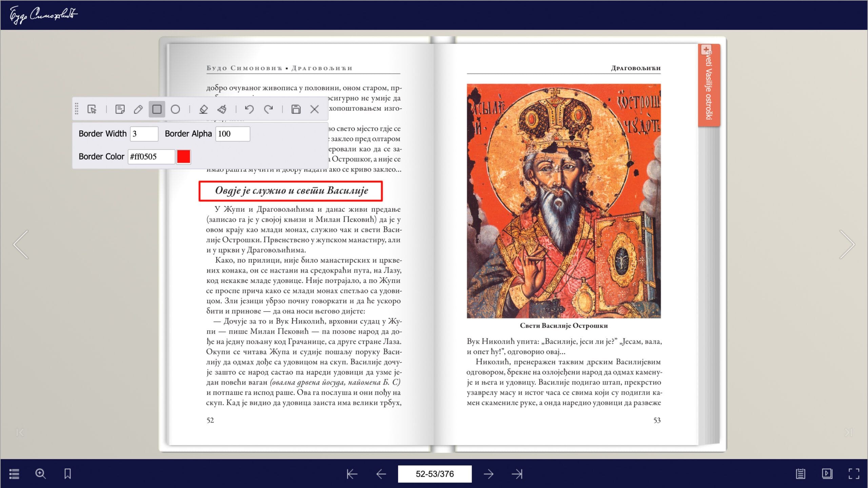Flip forward using right side chevron
This screenshot has width=868, height=488.
[847, 244]
